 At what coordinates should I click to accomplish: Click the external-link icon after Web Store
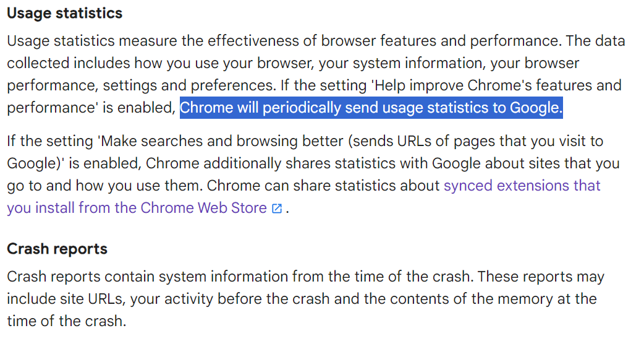click(x=277, y=209)
